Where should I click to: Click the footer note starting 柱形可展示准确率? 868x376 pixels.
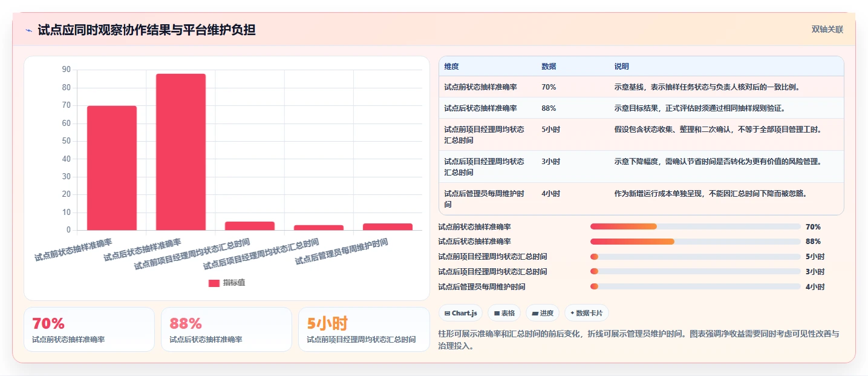[638, 340]
